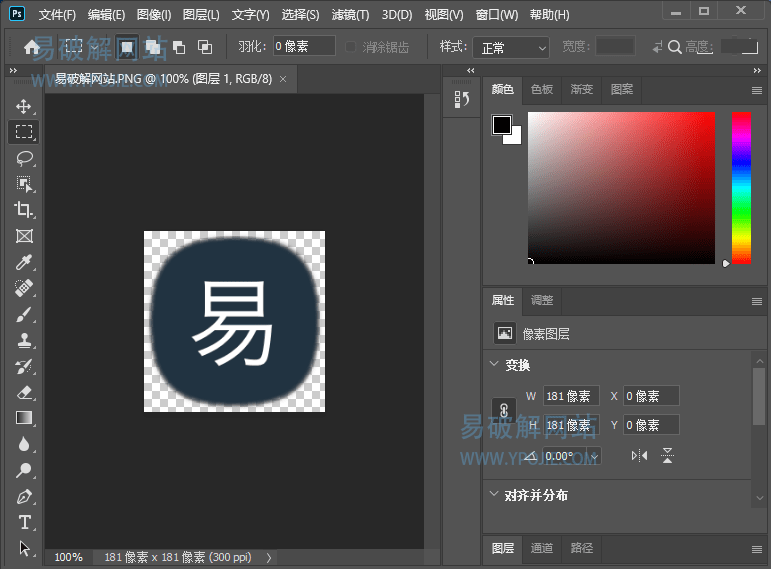
Task: Select the Frame tool
Action: click(x=24, y=236)
